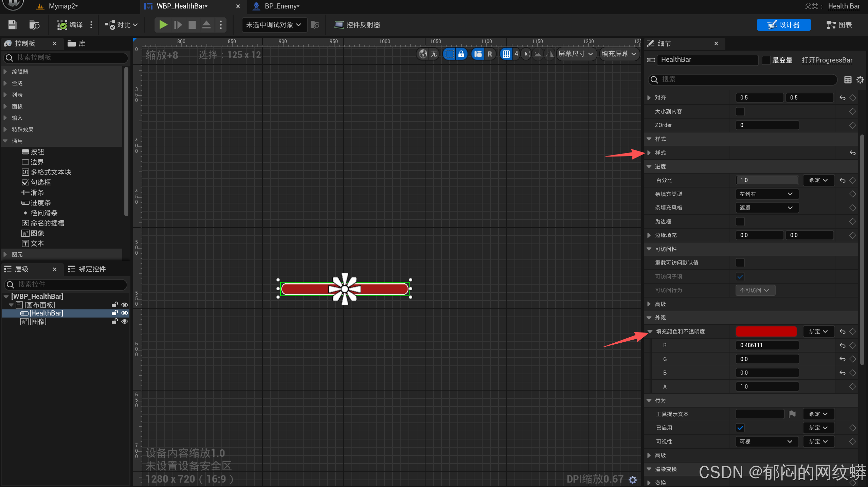Toggle the grid snapping icon
The image size is (868, 487).
pyautogui.click(x=506, y=54)
